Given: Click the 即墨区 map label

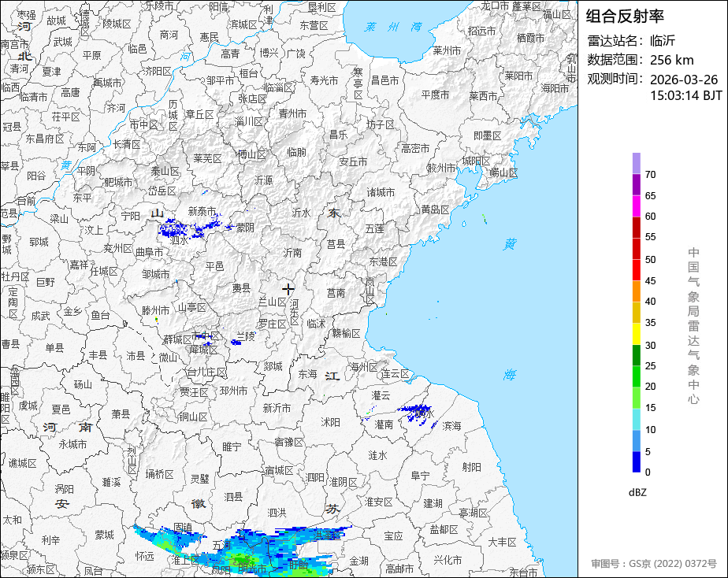Looking at the screenshot, I should coord(488,136).
